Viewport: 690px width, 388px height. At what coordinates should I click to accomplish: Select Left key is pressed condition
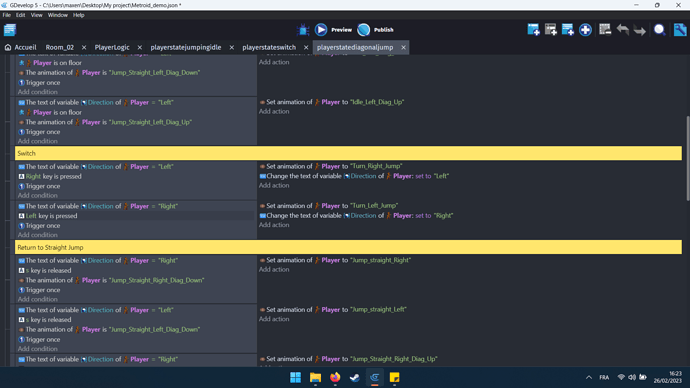point(48,216)
